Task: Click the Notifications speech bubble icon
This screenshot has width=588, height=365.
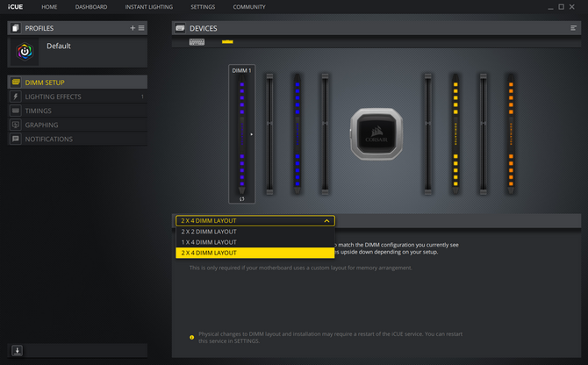Action: [x=16, y=139]
